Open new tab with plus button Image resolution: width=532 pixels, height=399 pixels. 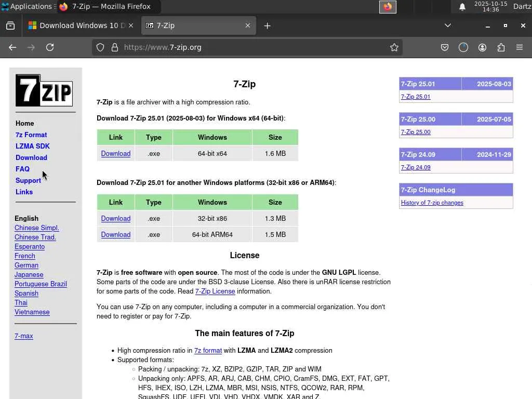coord(267,26)
